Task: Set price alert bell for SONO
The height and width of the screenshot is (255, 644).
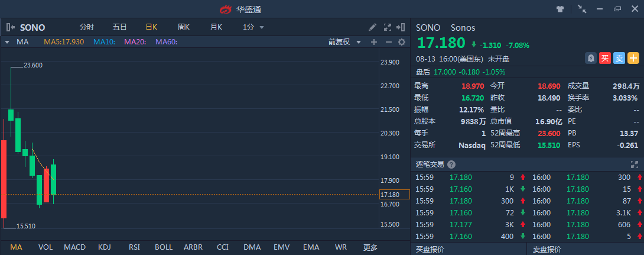Action: point(590,58)
